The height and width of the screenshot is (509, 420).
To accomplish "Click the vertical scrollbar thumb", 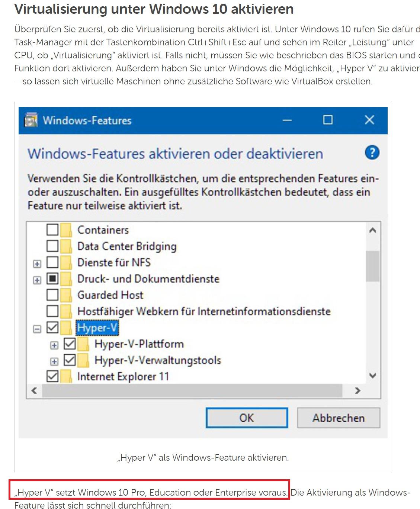I will coord(372,266).
